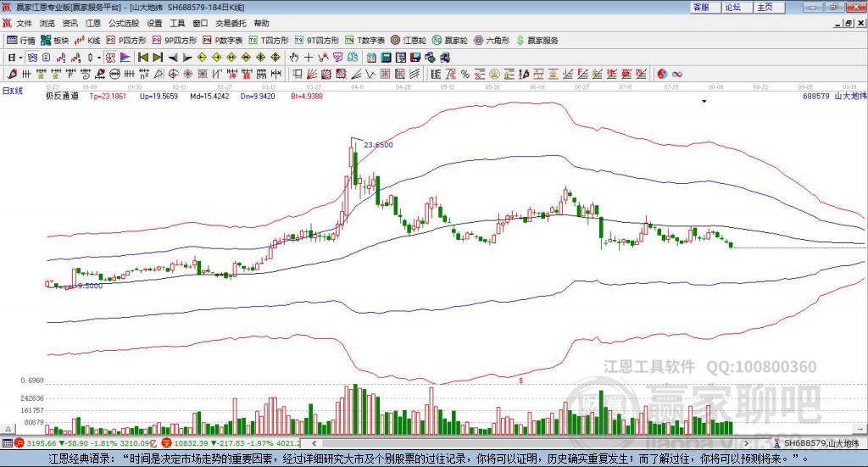Open the 板块 sector view

[55, 41]
